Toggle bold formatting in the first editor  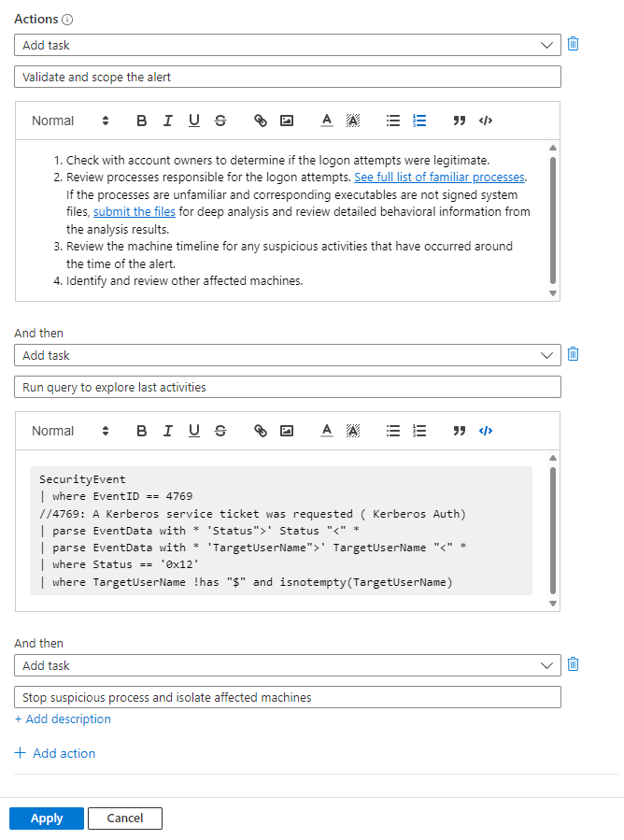[x=141, y=120]
